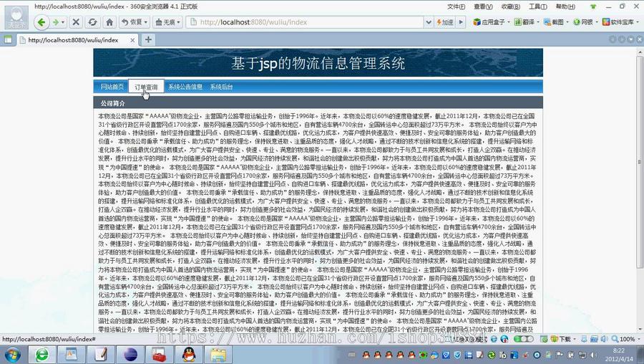Open the Eclipse taskbar icon
This screenshot has height=364, width=644.
[x=130, y=355]
